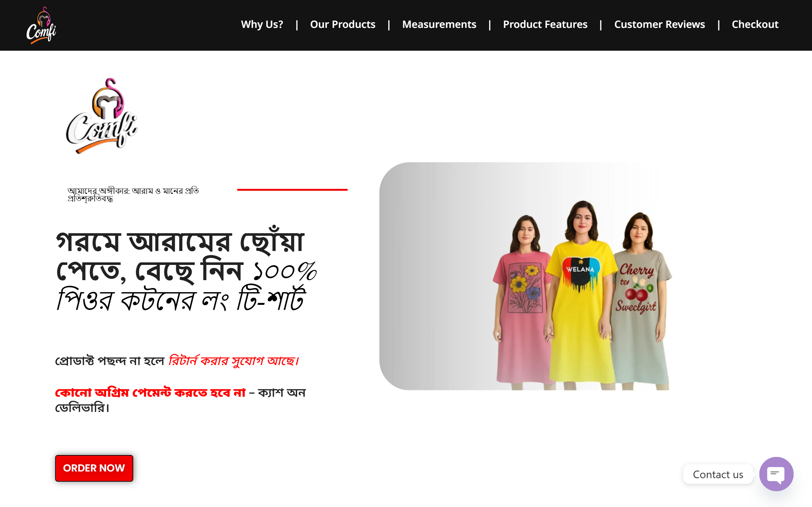Click the main Bengali headline text

point(186,269)
